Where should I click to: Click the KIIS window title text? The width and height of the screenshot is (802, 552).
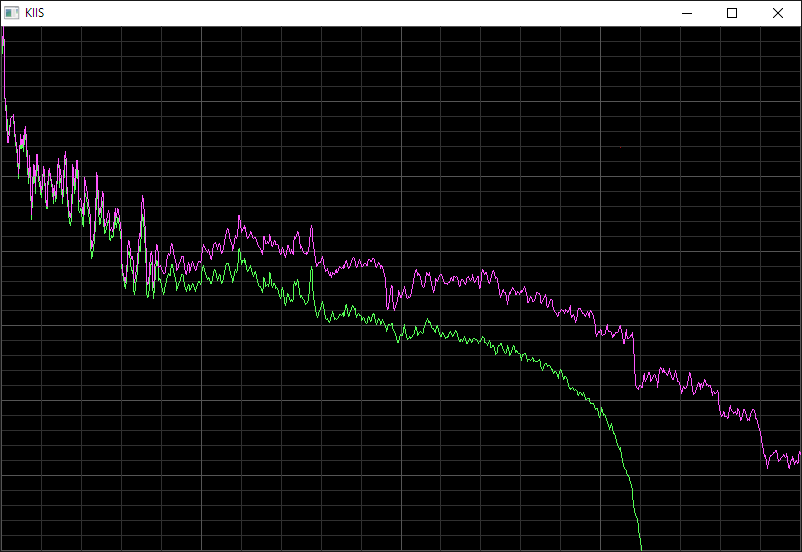tap(34, 13)
